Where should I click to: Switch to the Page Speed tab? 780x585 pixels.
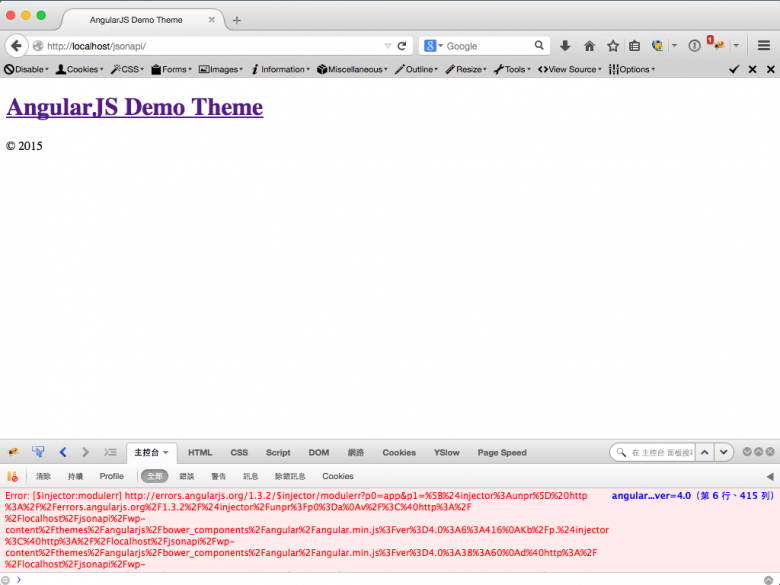(x=502, y=453)
